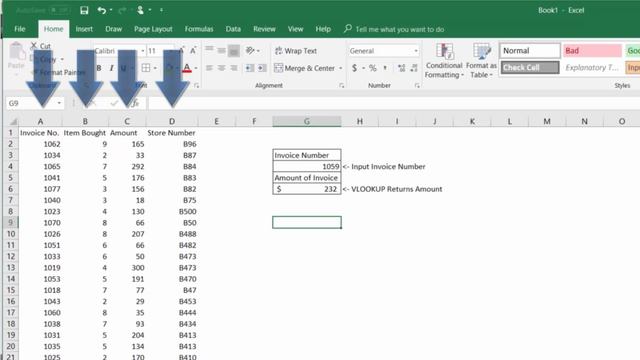
Task: Click the Touch/Mouse Mode icon
Action: tap(140, 10)
